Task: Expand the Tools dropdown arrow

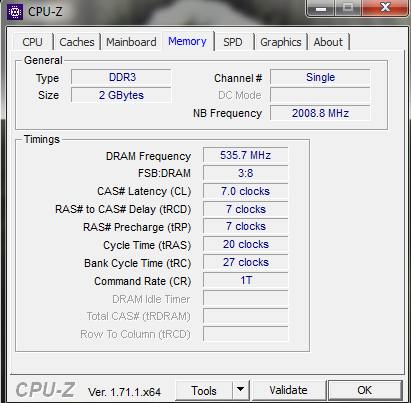Action: (x=241, y=390)
